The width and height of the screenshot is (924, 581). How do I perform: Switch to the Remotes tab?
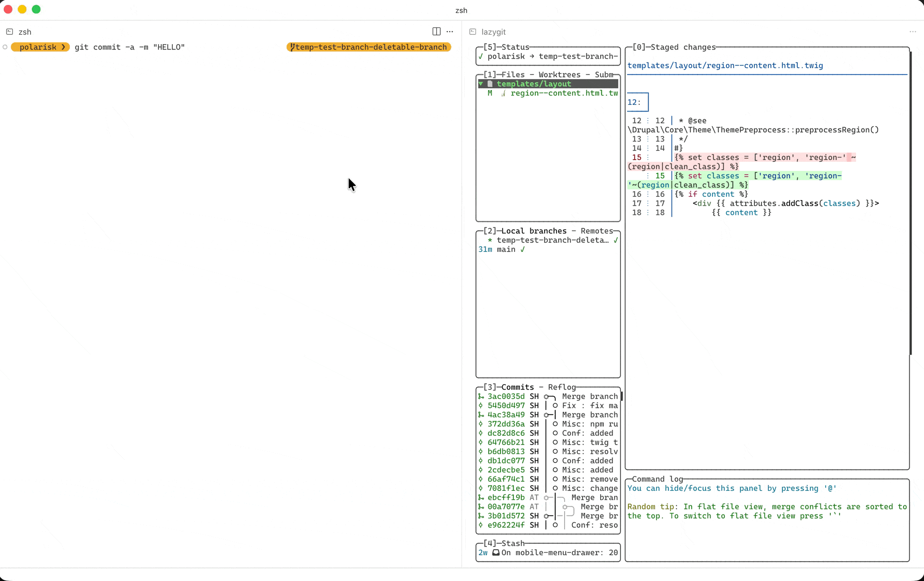coord(596,231)
